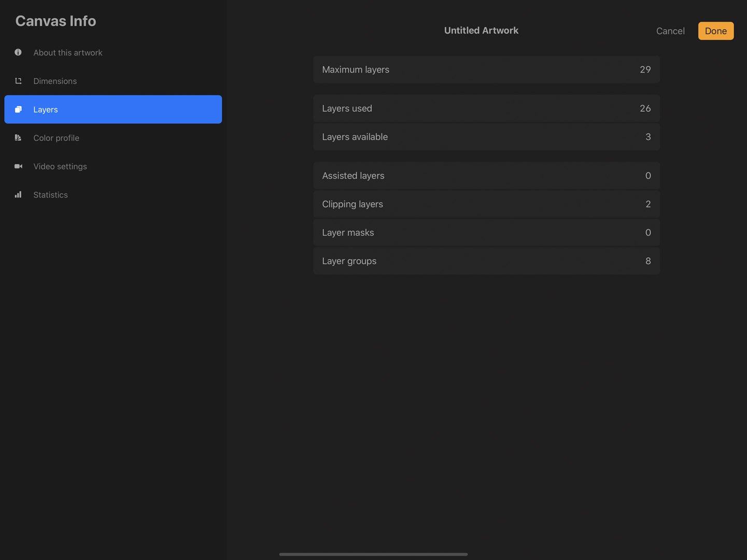Select the Clipping layers row

click(x=486, y=204)
